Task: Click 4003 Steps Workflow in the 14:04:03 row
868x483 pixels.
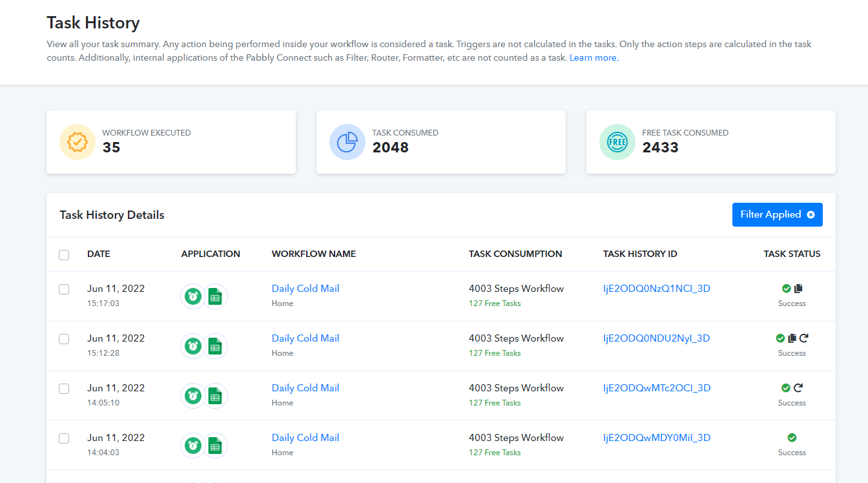Action: click(516, 438)
